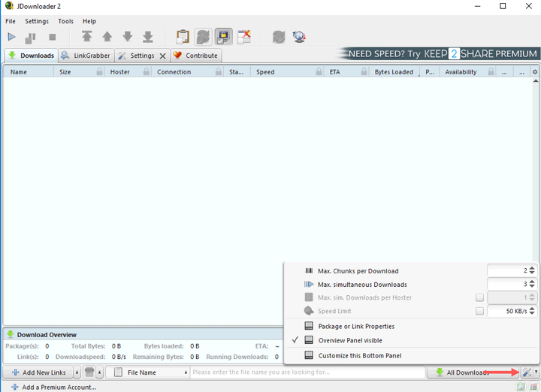The width and height of the screenshot is (541, 392).
Task: Click lock icon in Availability column
Action: (x=491, y=71)
